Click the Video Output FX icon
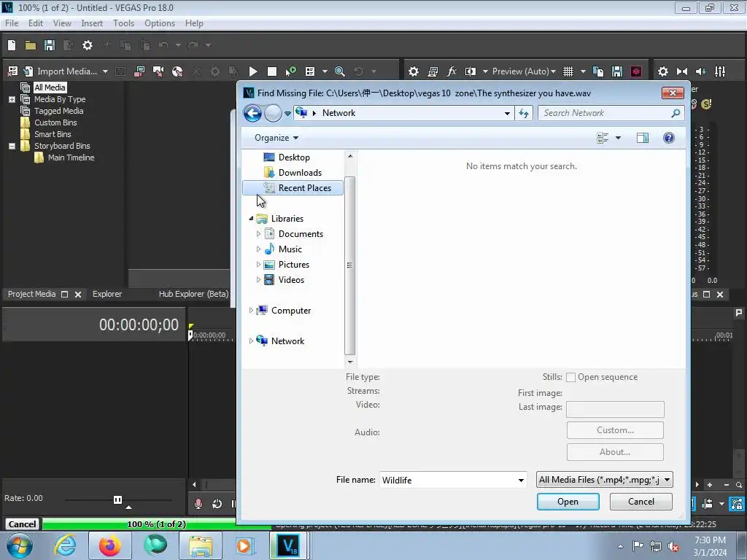Viewport: 747px width, 560px height. (x=451, y=71)
